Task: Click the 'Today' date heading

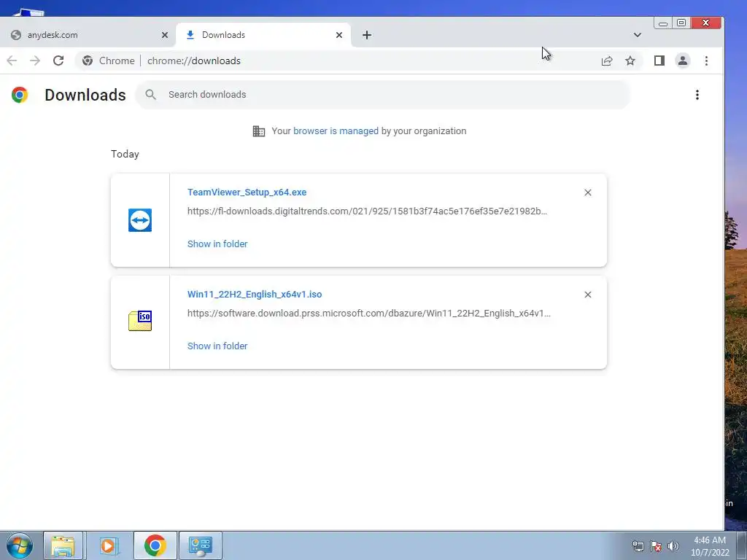Action: (125, 155)
